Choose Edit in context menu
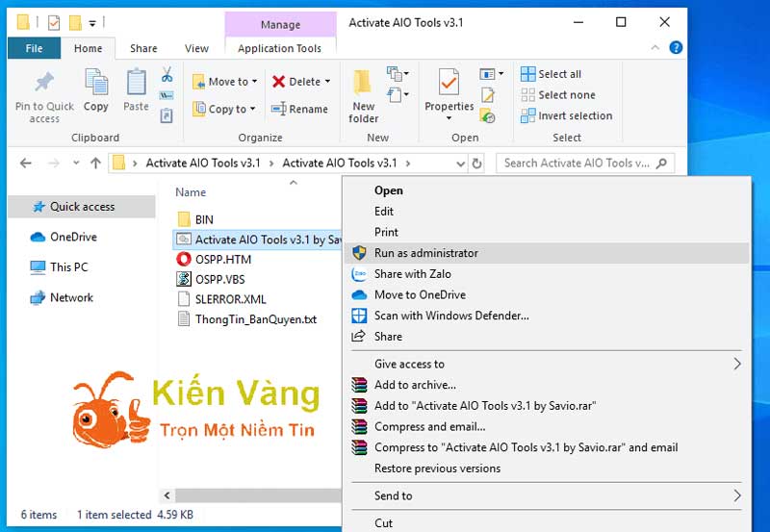This screenshot has height=532, width=770. 546,211
